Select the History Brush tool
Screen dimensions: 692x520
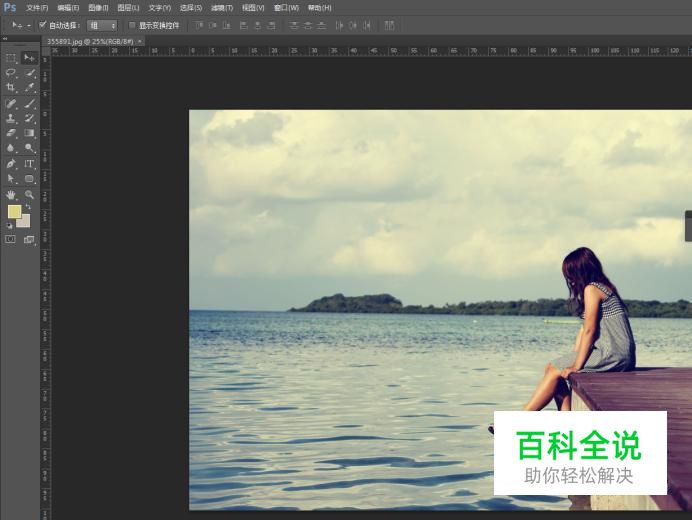click(x=29, y=118)
